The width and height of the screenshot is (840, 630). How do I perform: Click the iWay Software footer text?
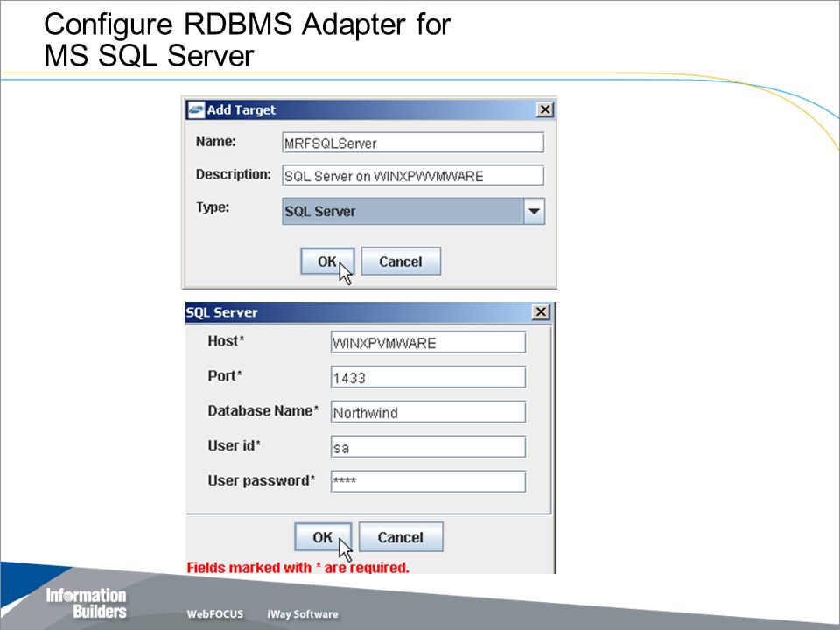303,614
